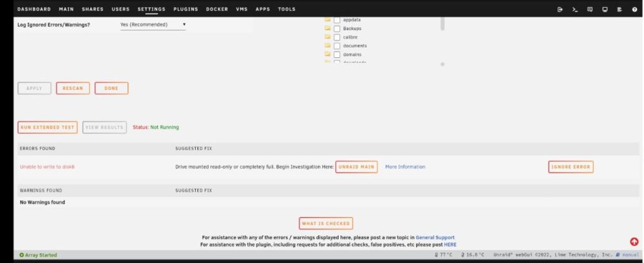Open the Plugins menu
Viewport: 644px width, 263px height.
[x=185, y=9]
